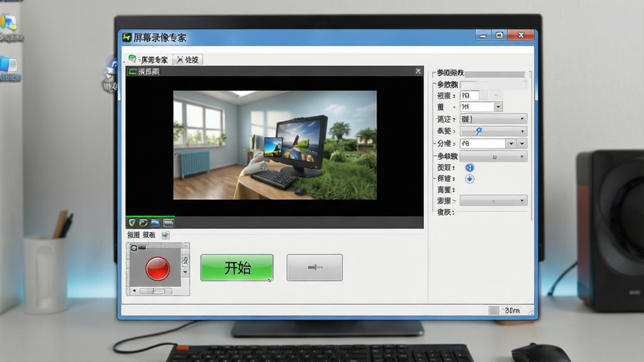This screenshot has height=362, width=644.
Task: Expand the dropdown arrow on the blue pin slider row
Action: [x=522, y=132]
